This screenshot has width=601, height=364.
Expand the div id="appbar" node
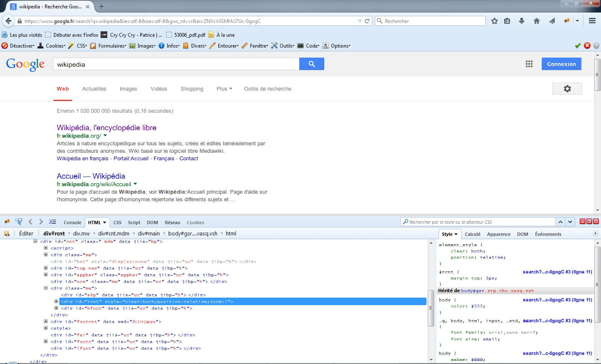click(x=45, y=275)
